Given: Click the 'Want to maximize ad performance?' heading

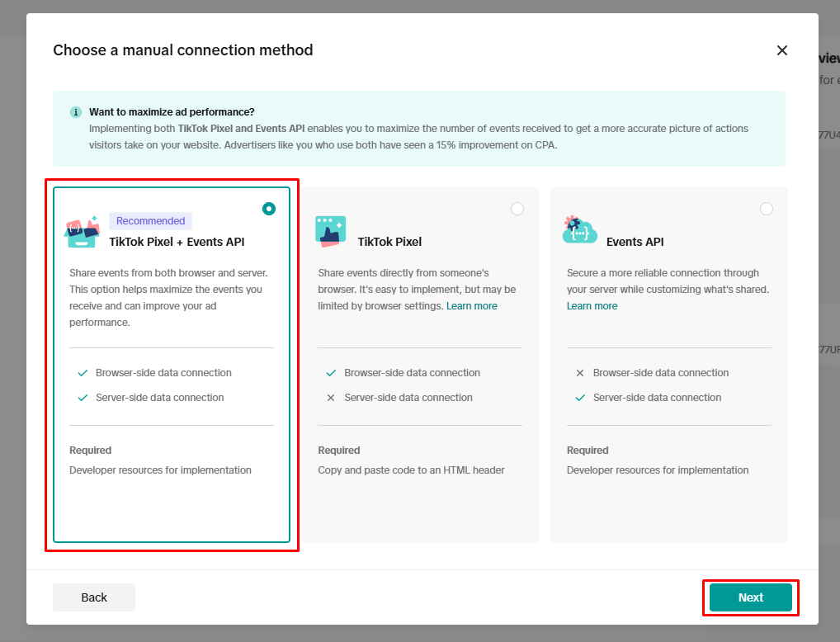Looking at the screenshot, I should (172, 112).
